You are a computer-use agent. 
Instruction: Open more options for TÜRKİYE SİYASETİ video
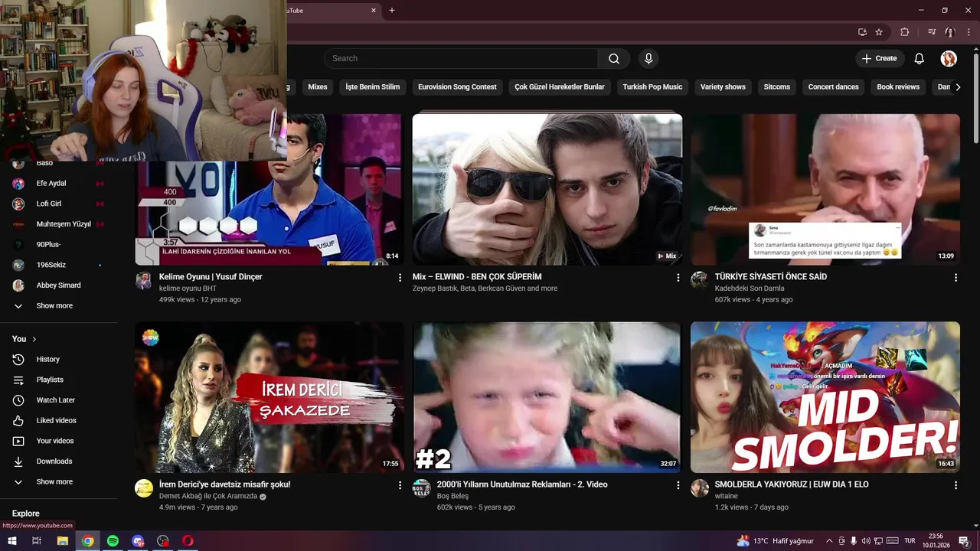pyautogui.click(x=955, y=278)
